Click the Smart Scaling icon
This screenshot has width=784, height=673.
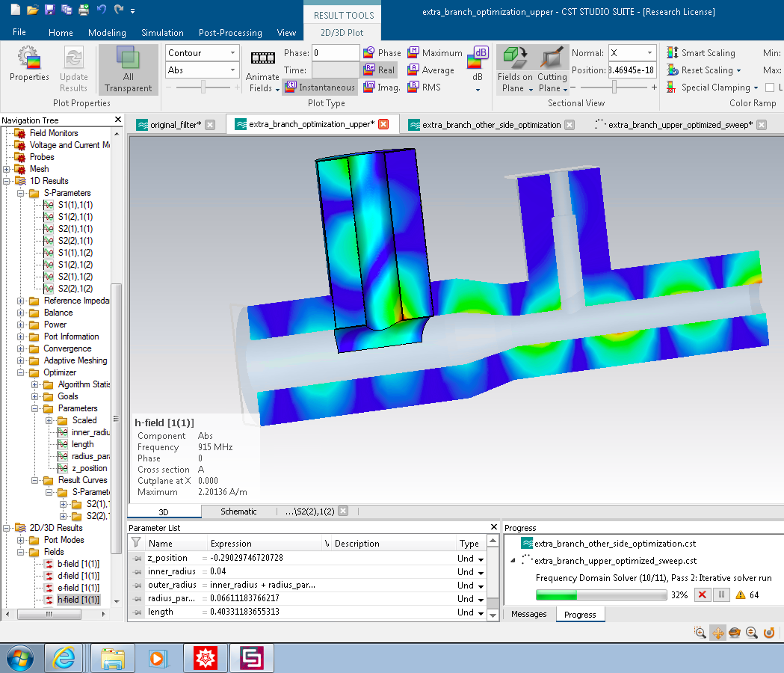(x=673, y=53)
